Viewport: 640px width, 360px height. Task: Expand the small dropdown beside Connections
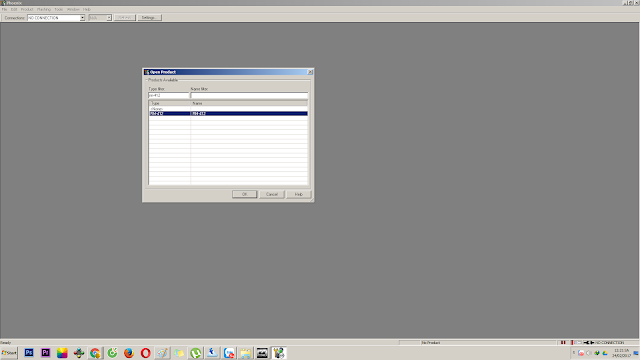coord(109,18)
